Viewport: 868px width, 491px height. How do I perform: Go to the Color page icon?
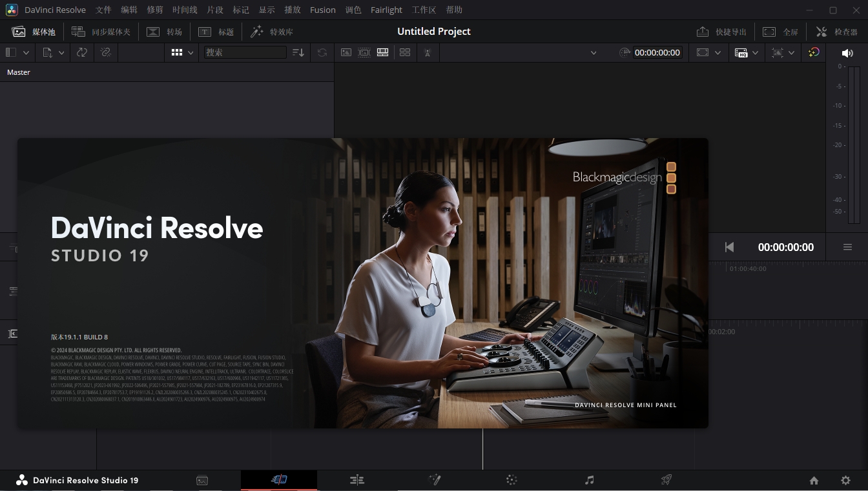coord(512,480)
